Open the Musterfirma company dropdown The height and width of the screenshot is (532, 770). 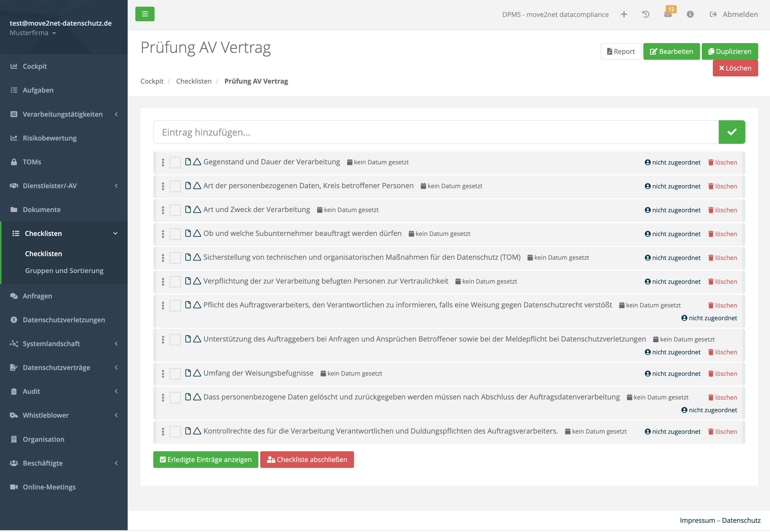[33, 33]
